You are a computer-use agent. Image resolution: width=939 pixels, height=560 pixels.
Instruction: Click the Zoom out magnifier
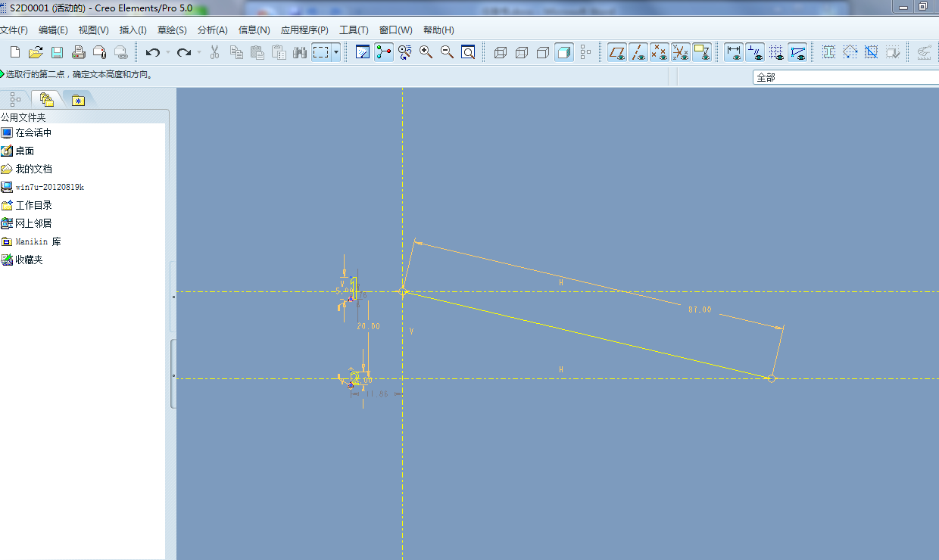click(448, 52)
